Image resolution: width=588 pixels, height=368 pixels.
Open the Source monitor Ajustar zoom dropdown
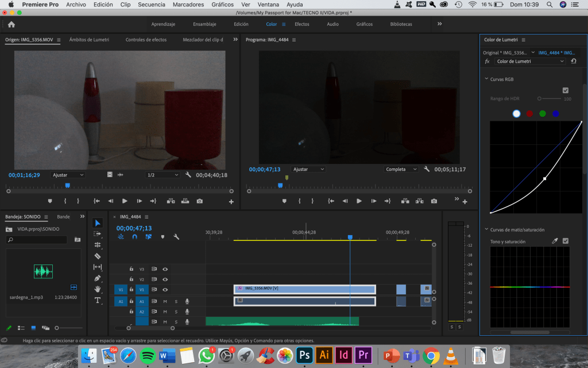tap(68, 175)
